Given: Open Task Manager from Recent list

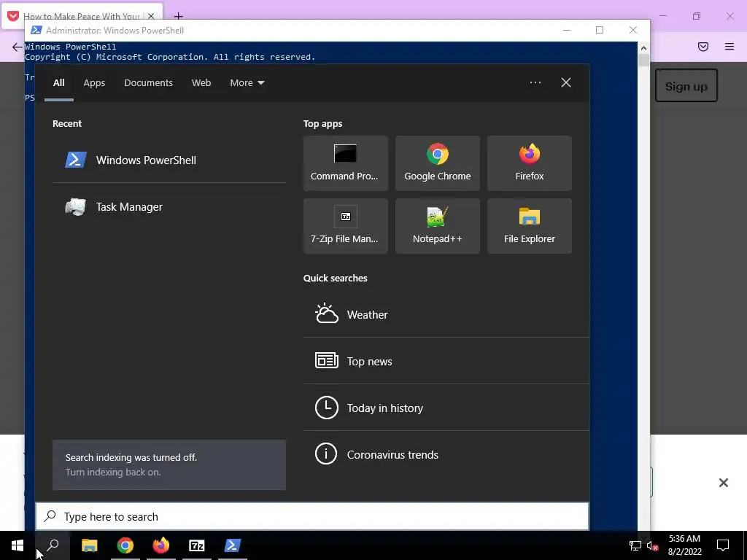Looking at the screenshot, I should coord(169,206).
